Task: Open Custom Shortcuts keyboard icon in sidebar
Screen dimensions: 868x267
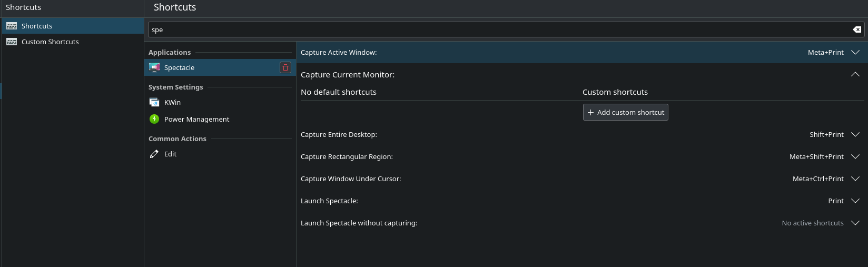Action: click(x=12, y=42)
